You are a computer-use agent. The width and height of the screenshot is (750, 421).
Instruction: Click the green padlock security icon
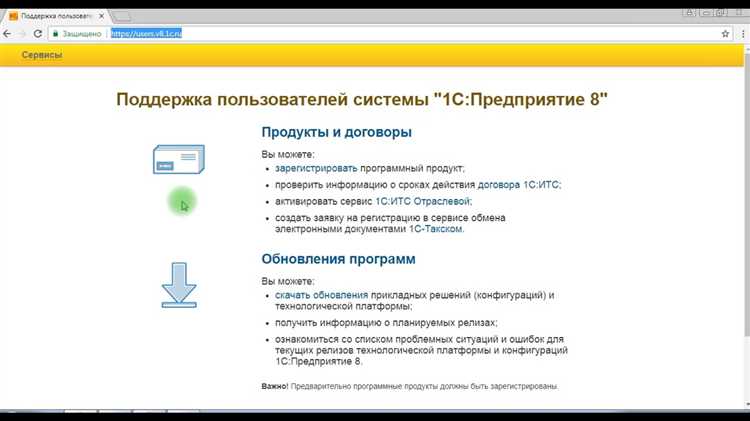tap(55, 33)
